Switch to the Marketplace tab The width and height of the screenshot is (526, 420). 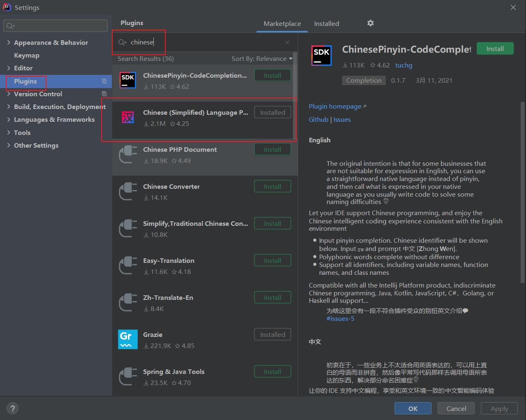[x=282, y=24]
